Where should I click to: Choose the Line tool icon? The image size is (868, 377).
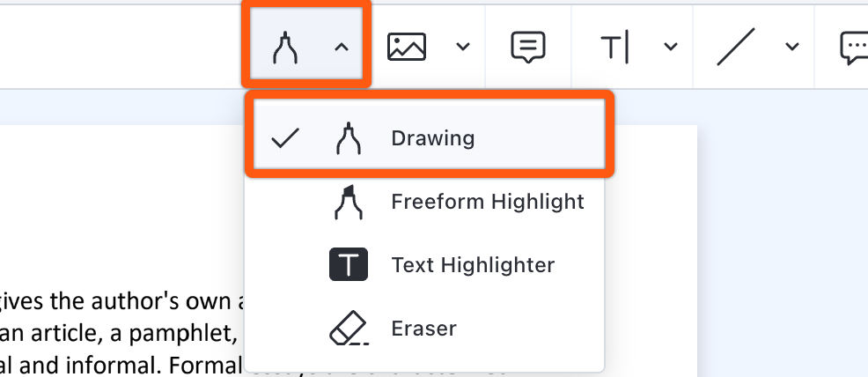pyautogui.click(x=736, y=47)
